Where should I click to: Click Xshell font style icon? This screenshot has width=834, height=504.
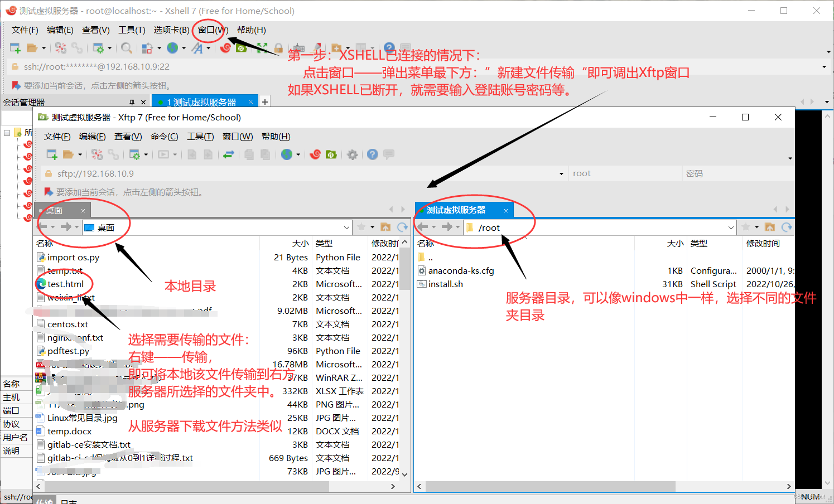197,48
